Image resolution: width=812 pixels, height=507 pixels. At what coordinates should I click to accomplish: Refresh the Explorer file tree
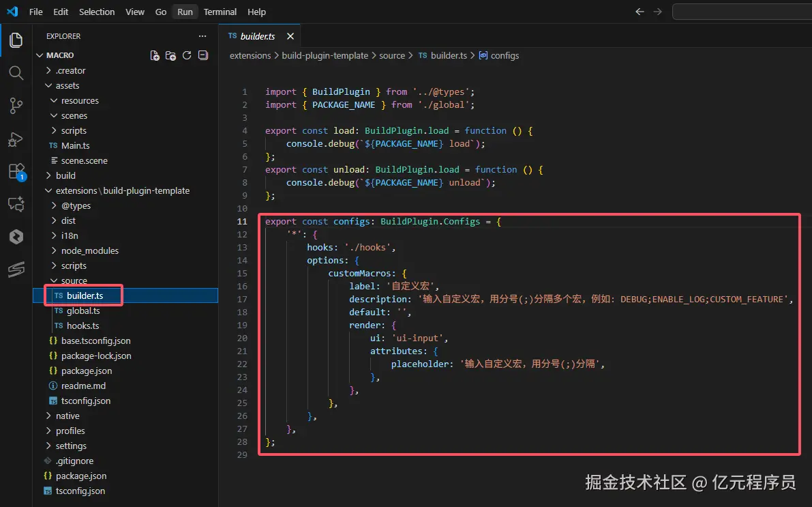pos(187,55)
